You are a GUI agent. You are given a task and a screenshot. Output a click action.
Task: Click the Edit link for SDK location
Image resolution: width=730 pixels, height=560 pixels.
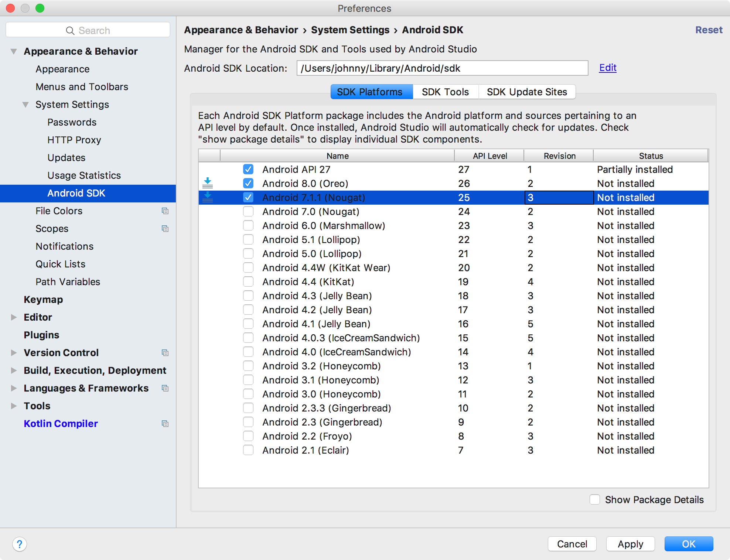pos(608,68)
